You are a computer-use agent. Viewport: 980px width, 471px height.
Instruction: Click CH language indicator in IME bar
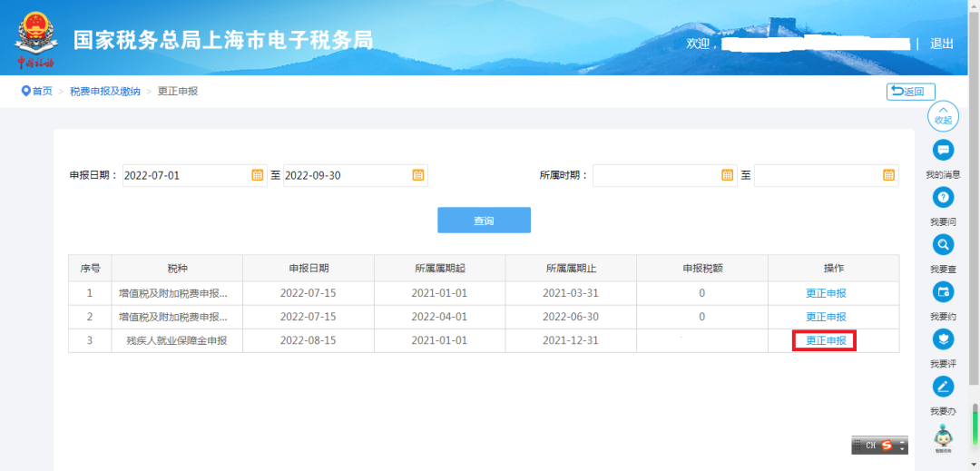point(870,446)
